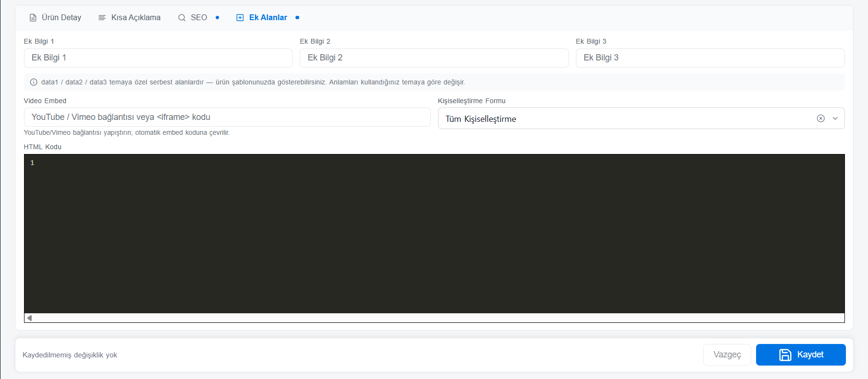Viewport: 868px width, 379px height.
Task: Click the 'Kaydedilmemiş değişiklik yok' status text
Action: [70, 355]
